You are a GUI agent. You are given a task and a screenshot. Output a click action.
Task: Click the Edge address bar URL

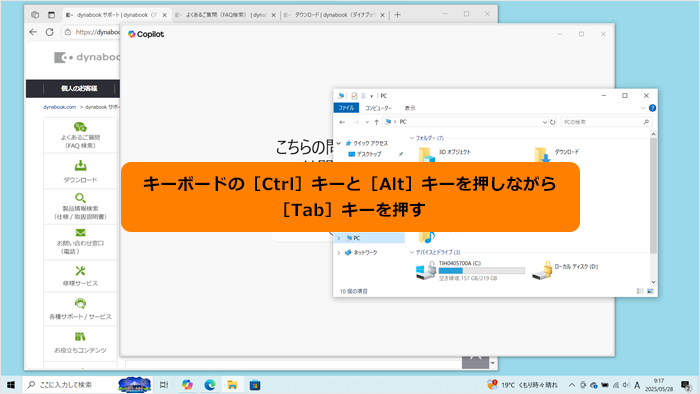pyautogui.click(x=97, y=32)
